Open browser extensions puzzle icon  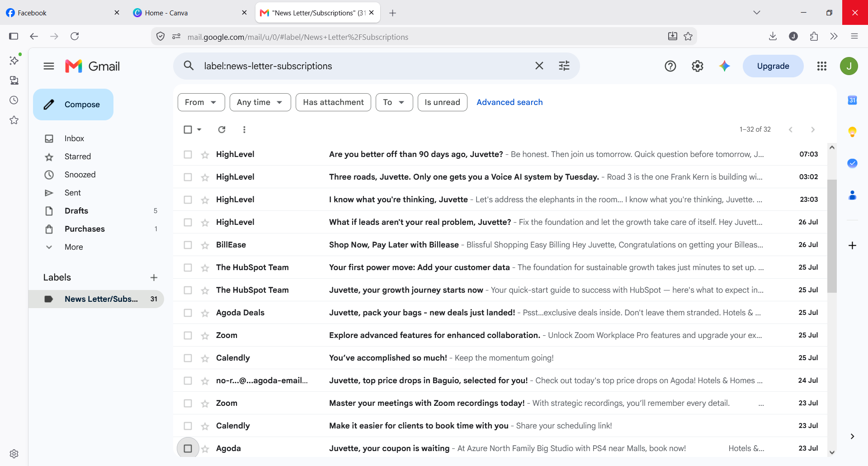[x=814, y=36]
